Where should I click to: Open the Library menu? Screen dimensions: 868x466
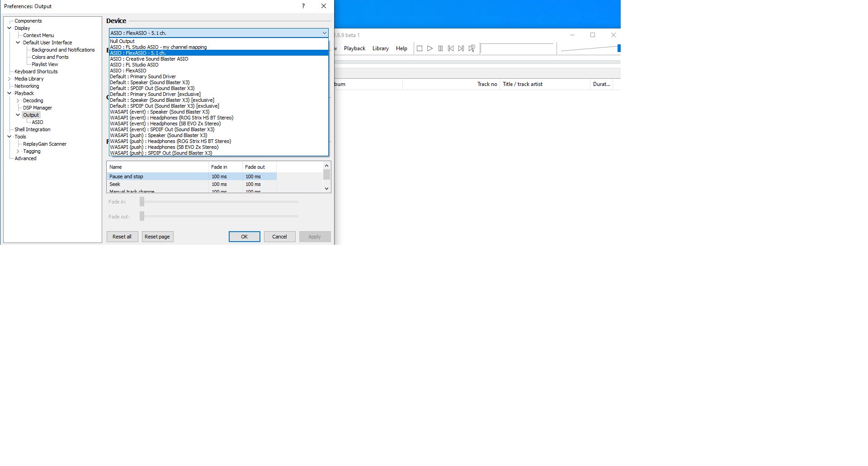380,48
